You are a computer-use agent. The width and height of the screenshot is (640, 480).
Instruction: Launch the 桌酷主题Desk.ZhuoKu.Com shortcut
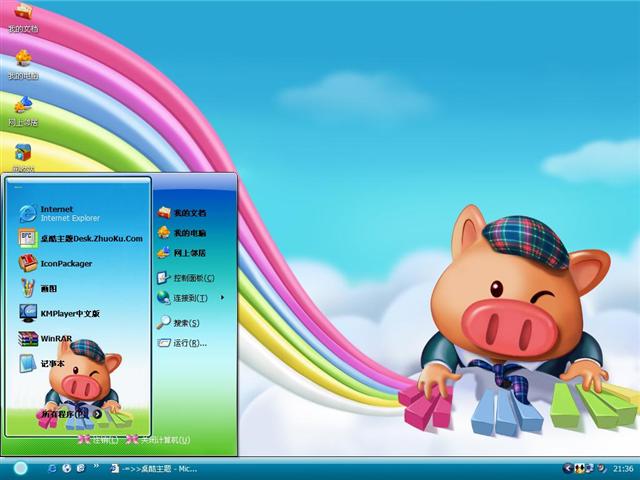tap(80, 238)
